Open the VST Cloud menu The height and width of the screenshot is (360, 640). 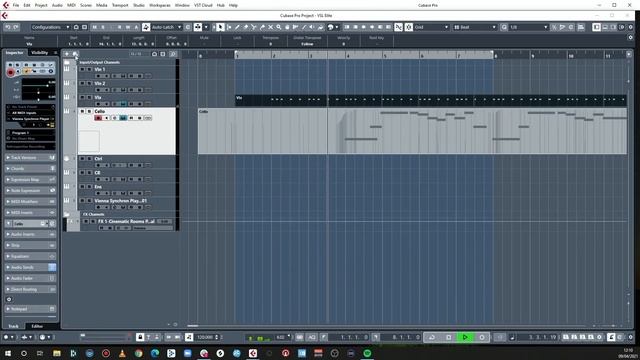point(203,5)
